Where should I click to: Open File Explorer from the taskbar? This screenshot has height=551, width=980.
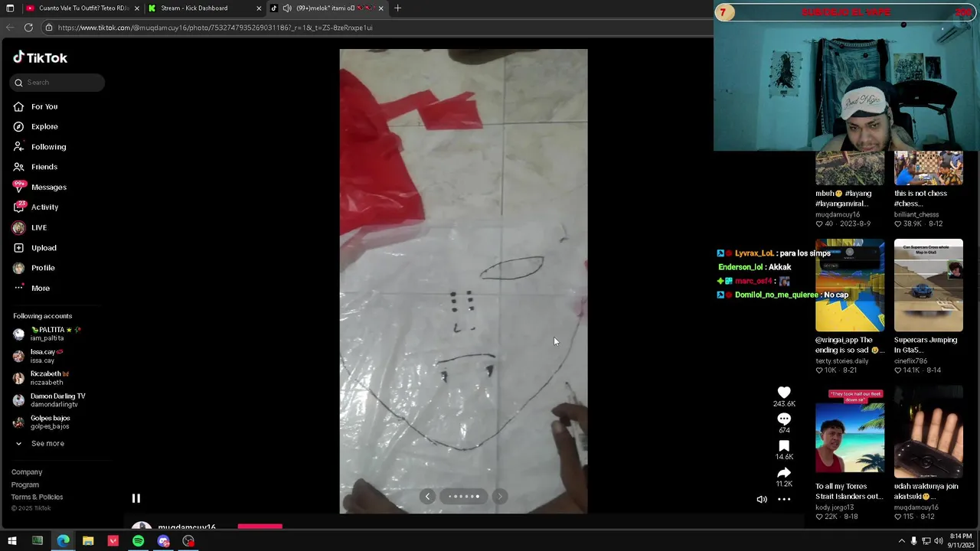click(x=88, y=541)
